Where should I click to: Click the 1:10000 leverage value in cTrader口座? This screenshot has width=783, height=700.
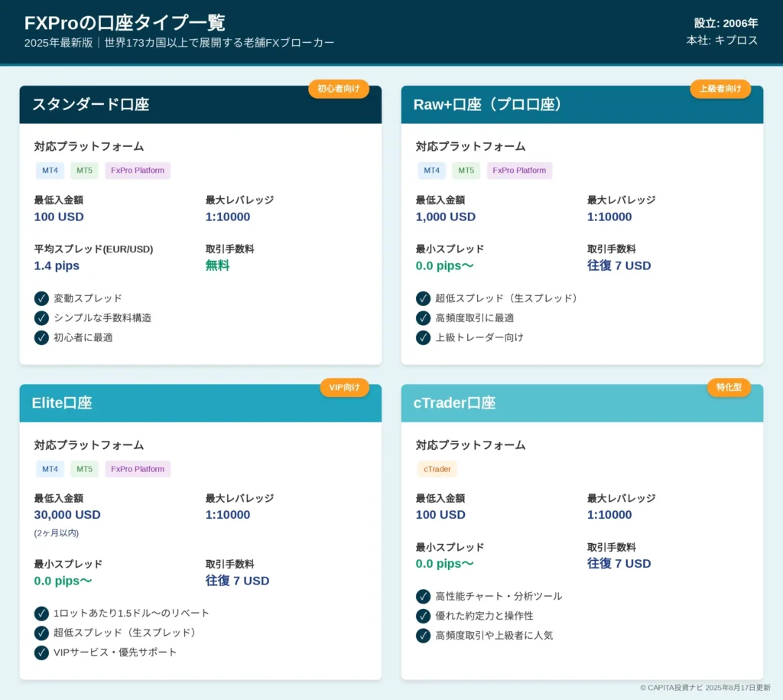pyautogui.click(x=609, y=515)
